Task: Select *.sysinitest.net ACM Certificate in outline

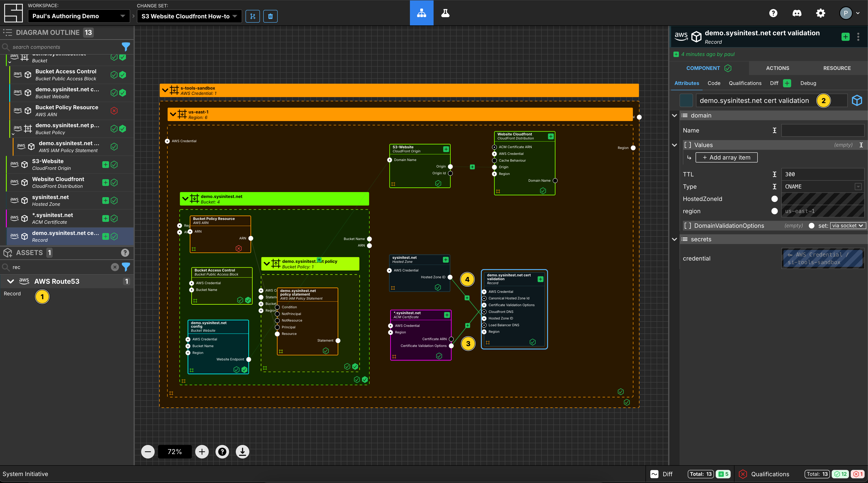Action: click(x=67, y=218)
